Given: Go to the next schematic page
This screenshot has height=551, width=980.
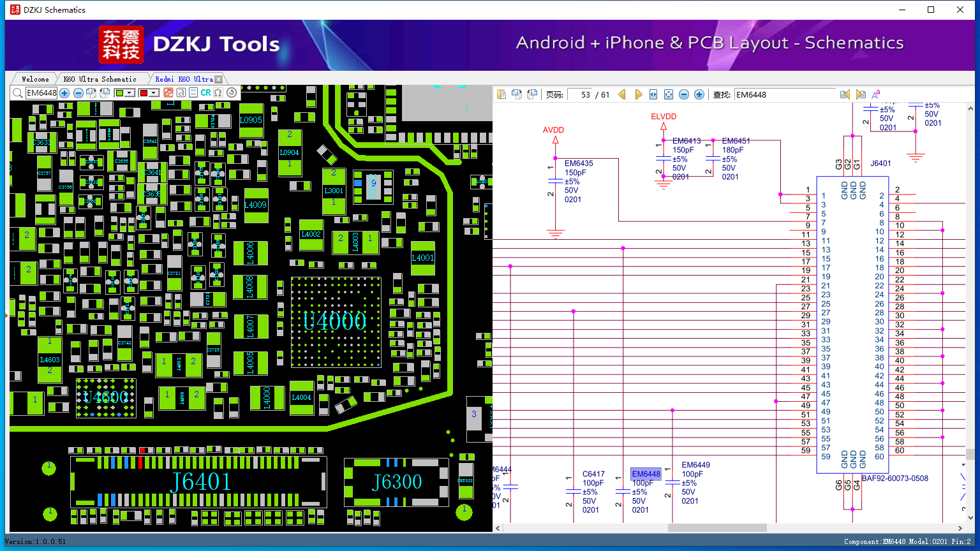Looking at the screenshot, I should pos(638,94).
